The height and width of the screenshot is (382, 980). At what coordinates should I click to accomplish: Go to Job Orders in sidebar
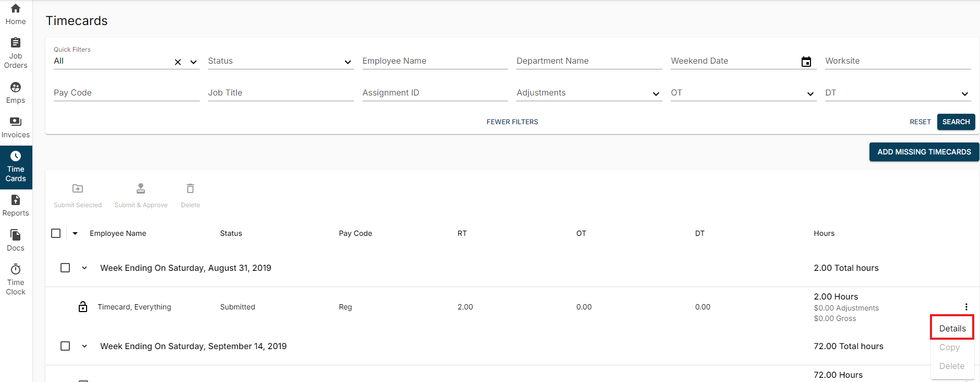(x=16, y=53)
